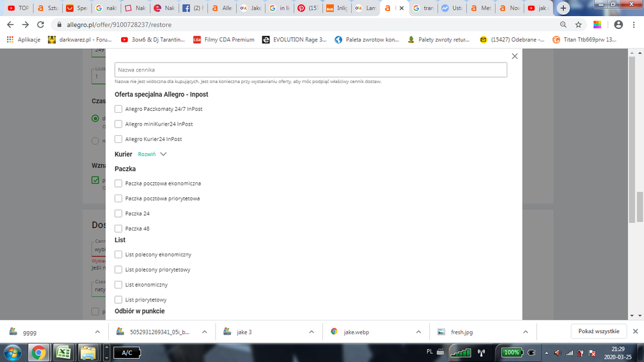Check the List priorytetowy option

coord(118,300)
